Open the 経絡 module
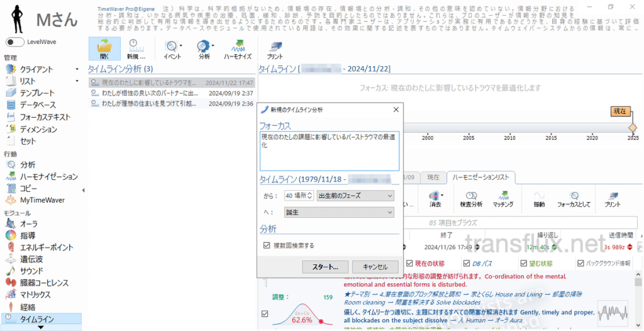Screen dimensions: 644x331 [x=28, y=306]
